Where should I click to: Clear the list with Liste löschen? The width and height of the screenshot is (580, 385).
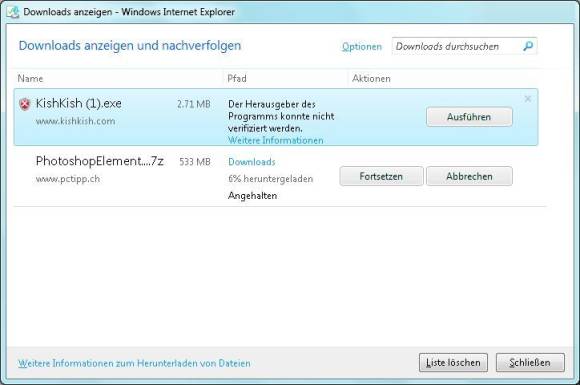tap(453, 362)
